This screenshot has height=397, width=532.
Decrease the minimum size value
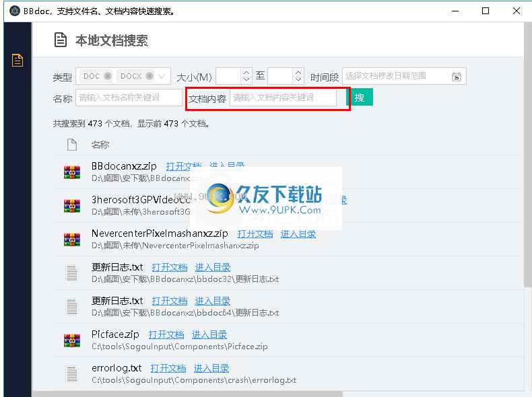click(x=246, y=80)
